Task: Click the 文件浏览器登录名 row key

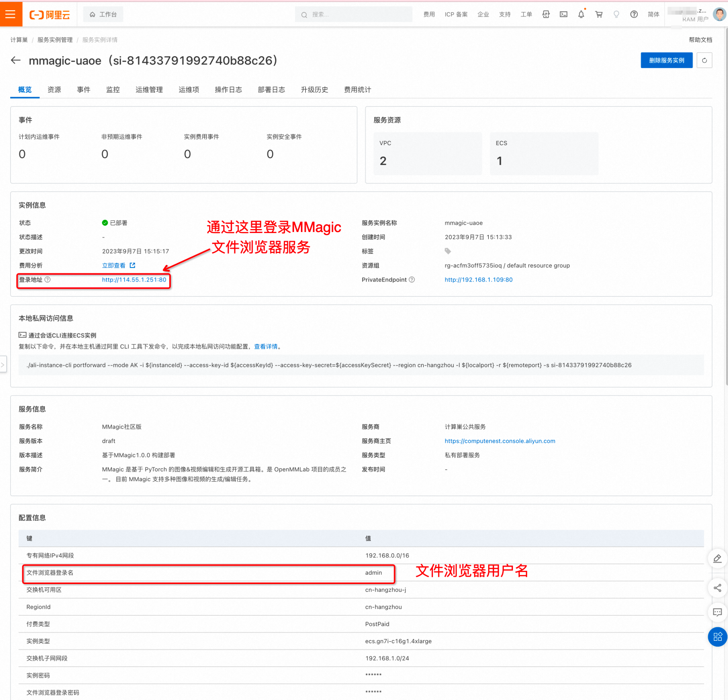Action: pyautogui.click(x=50, y=573)
